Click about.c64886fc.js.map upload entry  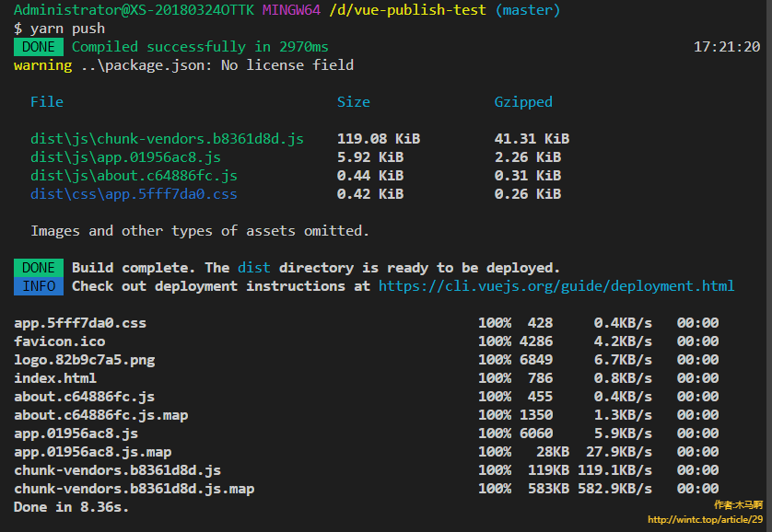(x=100, y=415)
